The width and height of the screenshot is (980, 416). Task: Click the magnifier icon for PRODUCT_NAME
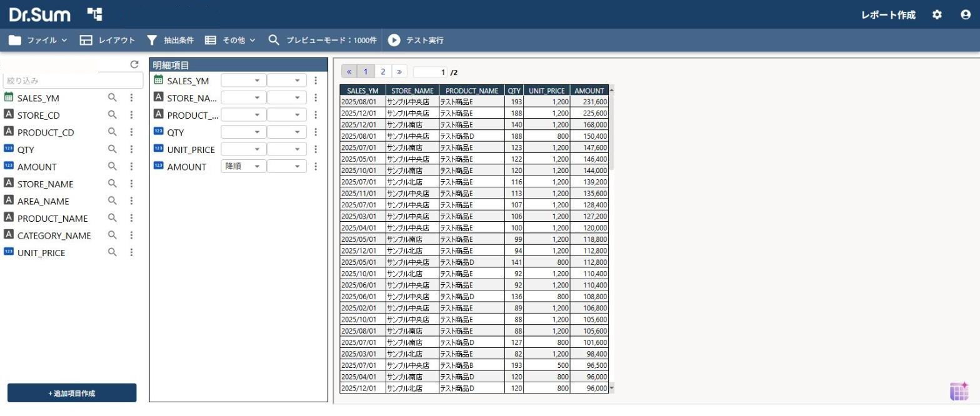pyautogui.click(x=112, y=218)
